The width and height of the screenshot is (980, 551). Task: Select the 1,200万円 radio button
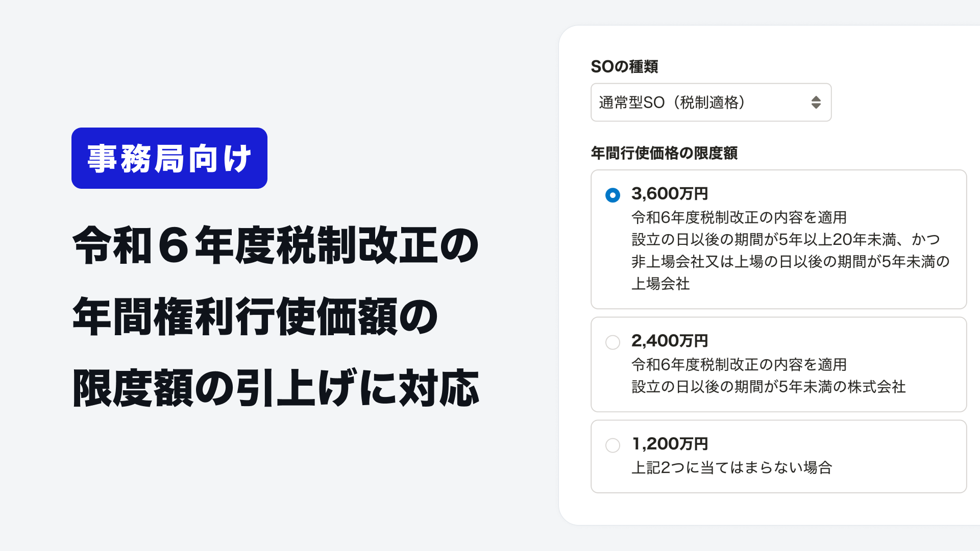[612, 445]
